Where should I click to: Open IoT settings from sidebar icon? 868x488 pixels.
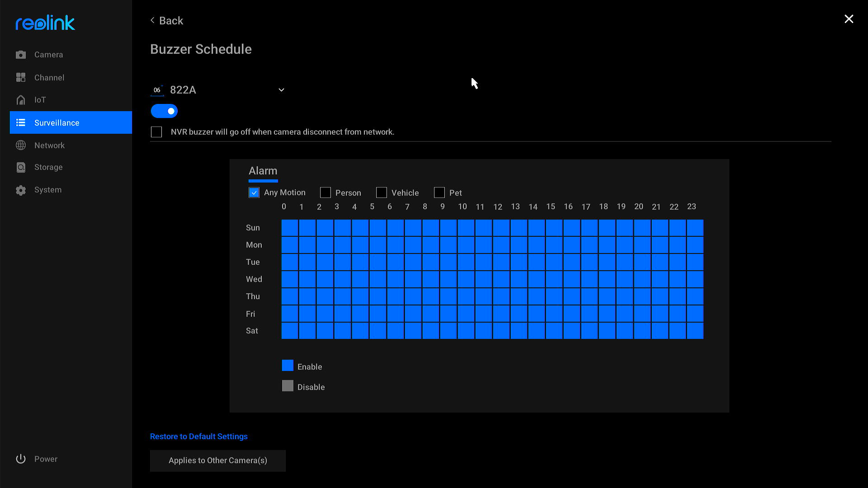tap(21, 99)
